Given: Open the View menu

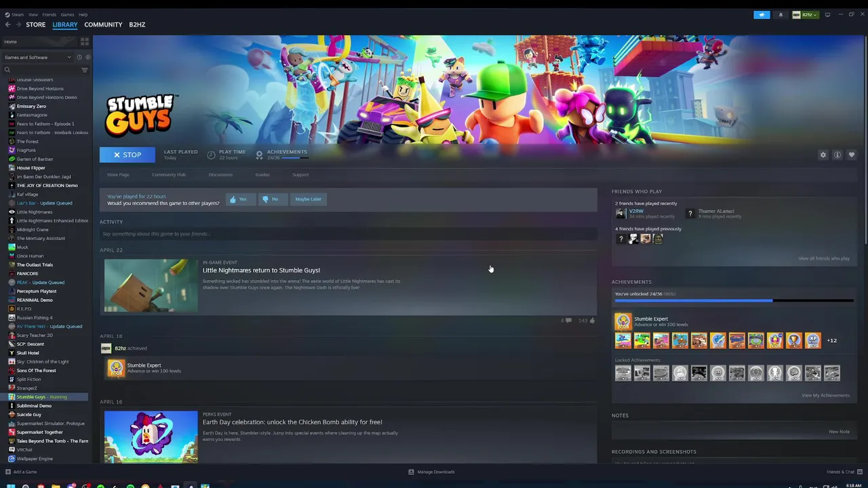Looking at the screenshot, I should pos(33,14).
